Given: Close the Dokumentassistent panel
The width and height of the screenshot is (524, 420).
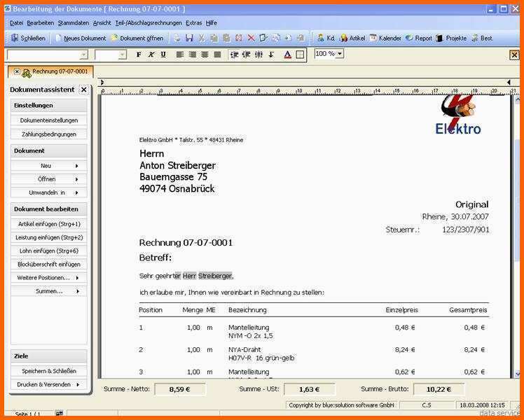Looking at the screenshot, I should tap(84, 90).
